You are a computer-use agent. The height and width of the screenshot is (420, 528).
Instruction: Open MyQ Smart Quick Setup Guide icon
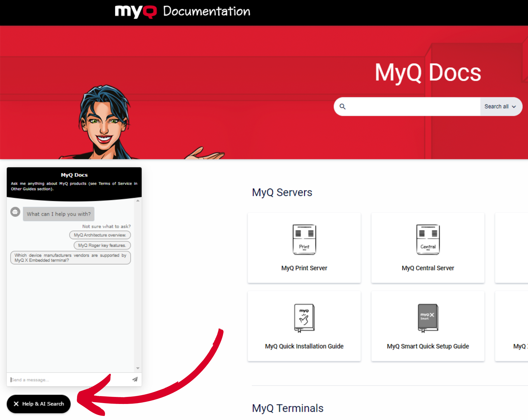click(428, 318)
